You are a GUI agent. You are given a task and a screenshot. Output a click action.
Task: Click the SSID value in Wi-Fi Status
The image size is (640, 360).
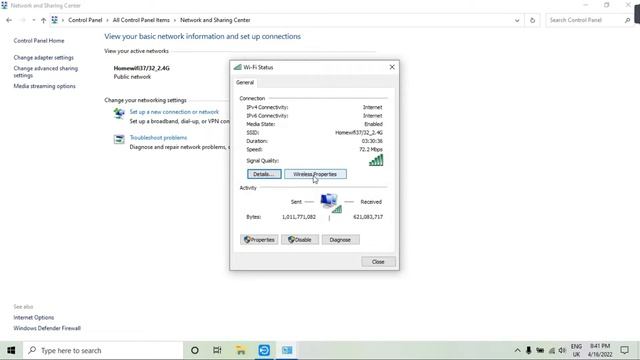click(359, 133)
